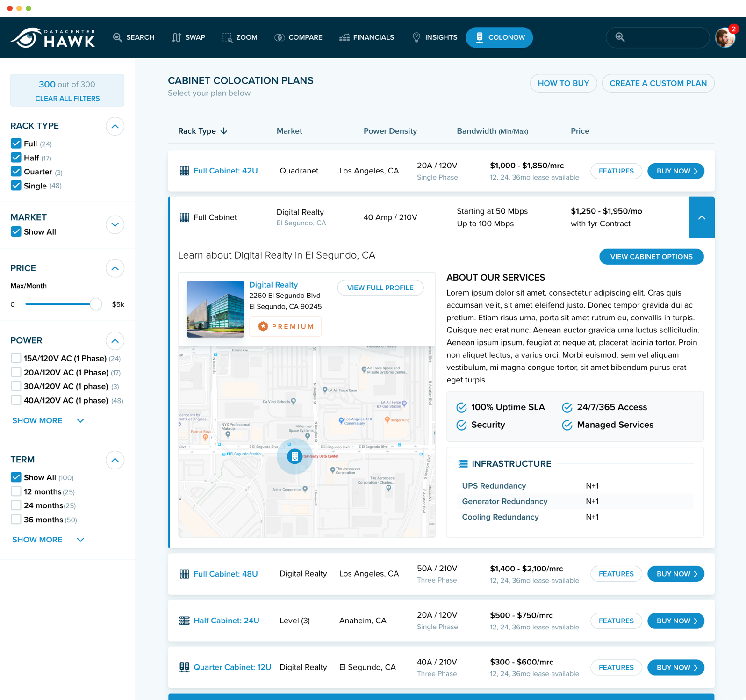Expand the Market filter section
746x700 pixels.
click(115, 224)
